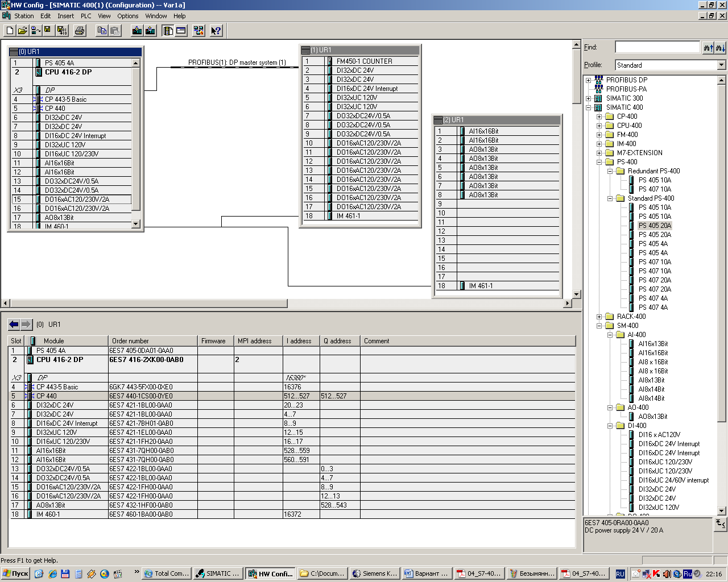Select FM450-1 COUNTER in rack (1) UR1
Screen dimensions: 728x582
click(x=364, y=61)
